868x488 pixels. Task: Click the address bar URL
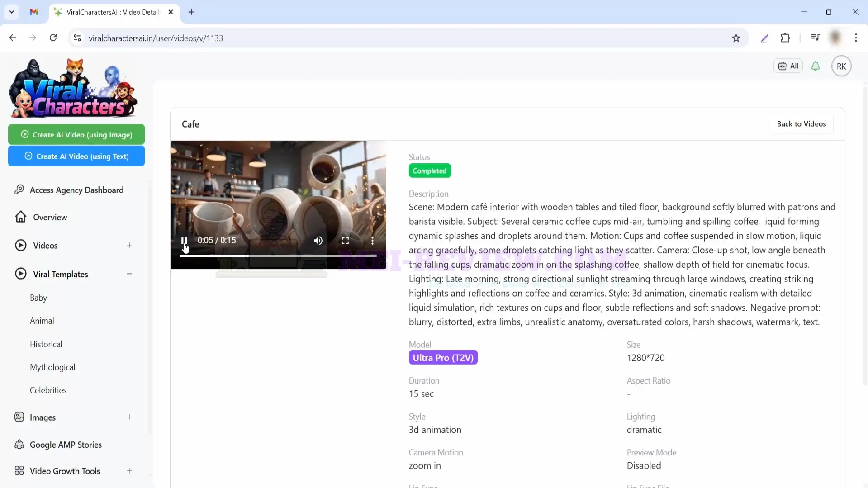tap(156, 38)
